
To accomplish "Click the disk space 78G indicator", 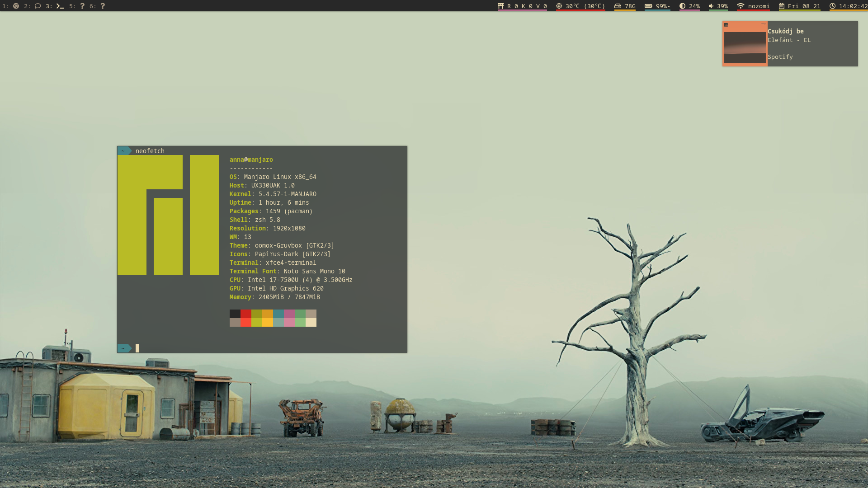I will (x=625, y=6).
